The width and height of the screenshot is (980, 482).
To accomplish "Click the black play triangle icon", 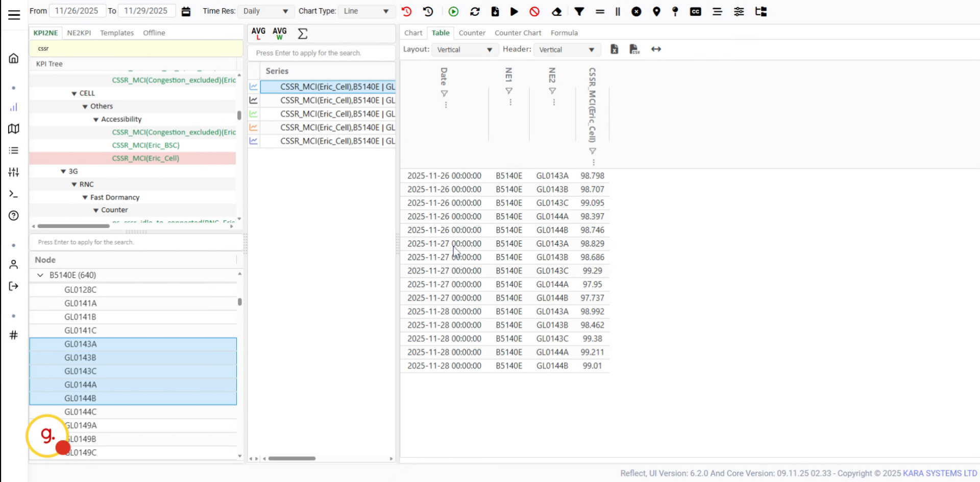I will (514, 11).
